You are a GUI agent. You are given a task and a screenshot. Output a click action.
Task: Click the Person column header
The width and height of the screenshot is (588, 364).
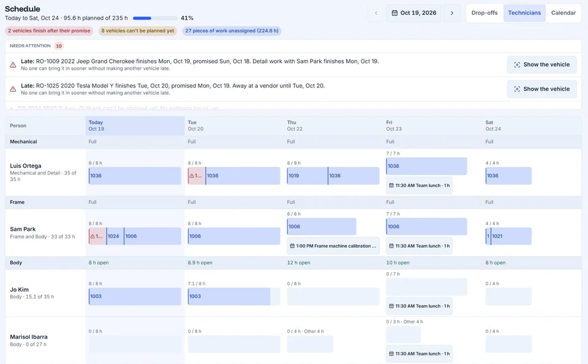18,125
